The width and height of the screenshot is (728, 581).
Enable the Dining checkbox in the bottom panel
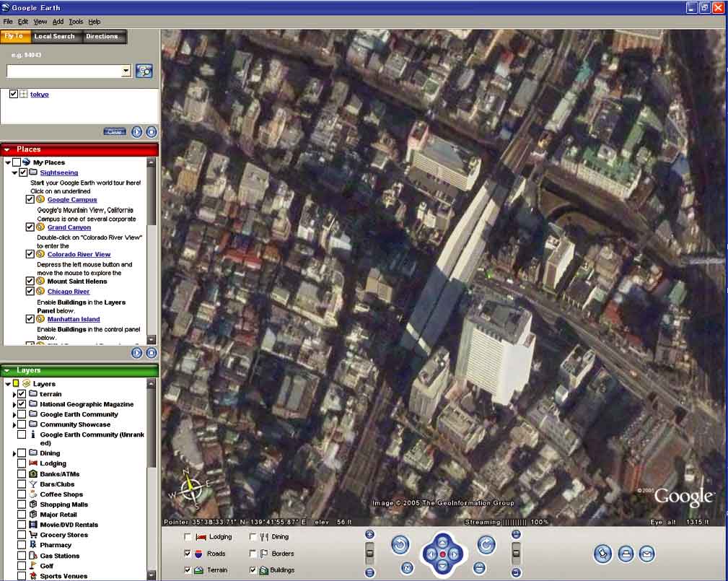(x=253, y=537)
